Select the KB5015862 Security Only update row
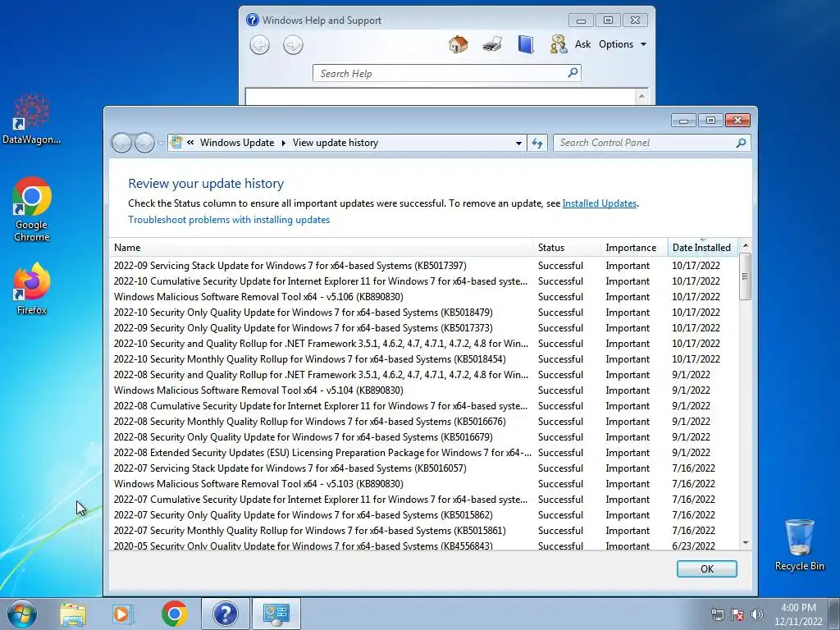The image size is (840, 630). pyautogui.click(x=423, y=515)
